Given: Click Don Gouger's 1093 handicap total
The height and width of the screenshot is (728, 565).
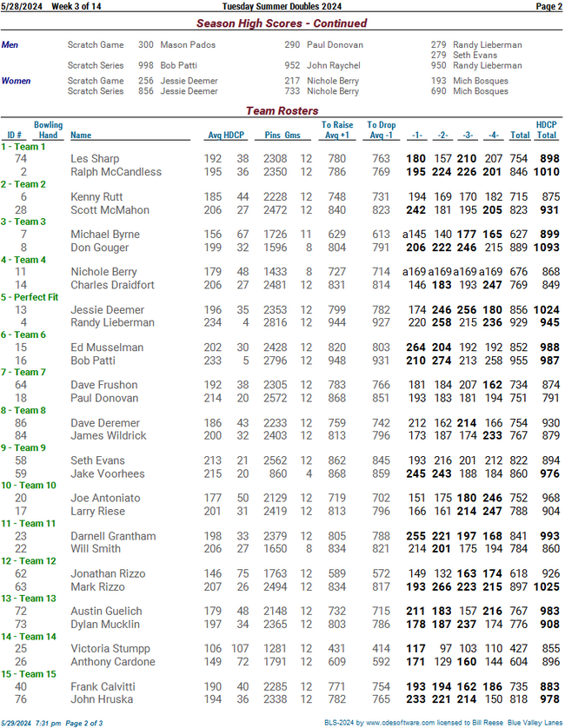Looking at the screenshot, I should coord(544,248).
